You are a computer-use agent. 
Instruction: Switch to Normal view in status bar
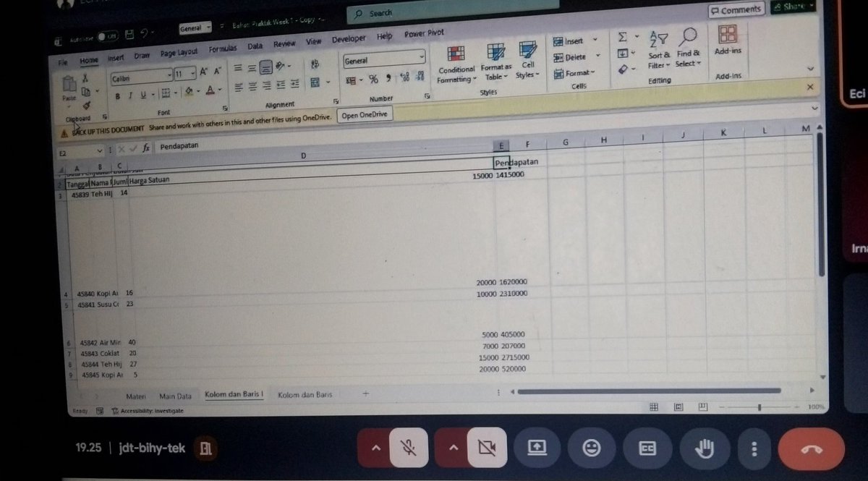[654, 407]
